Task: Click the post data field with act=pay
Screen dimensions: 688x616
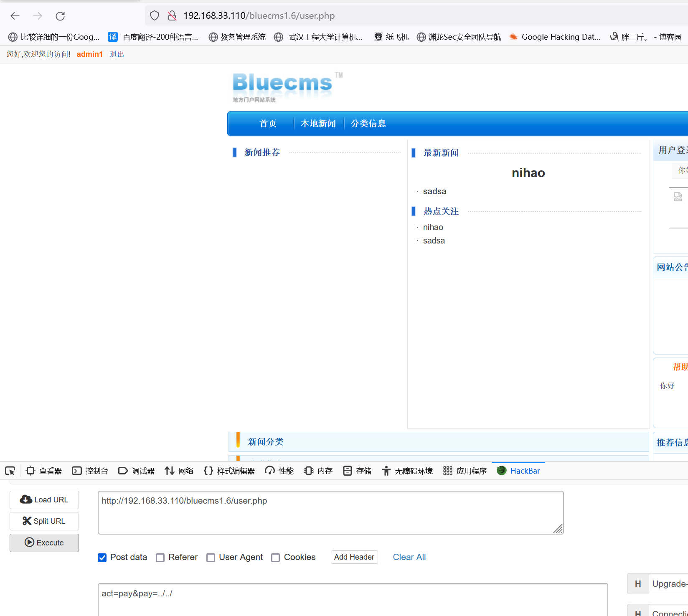Action: tap(353, 600)
